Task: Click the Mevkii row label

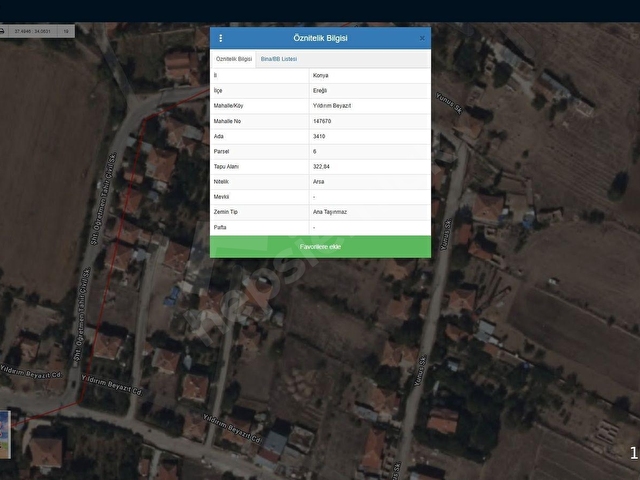Action: click(221, 197)
